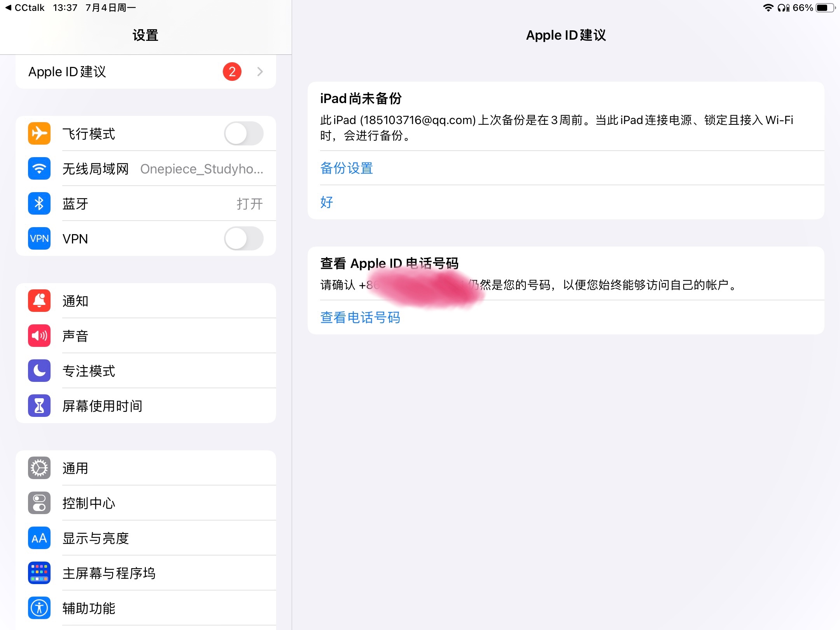This screenshot has width=840, height=630.
Task: Expand Apple ID suggestions chevron
Action: click(x=260, y=72)
